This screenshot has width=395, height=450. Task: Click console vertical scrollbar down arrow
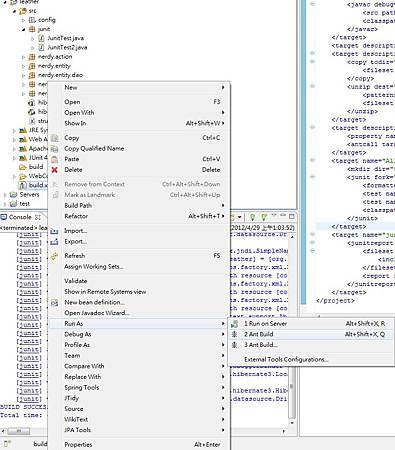292,423
